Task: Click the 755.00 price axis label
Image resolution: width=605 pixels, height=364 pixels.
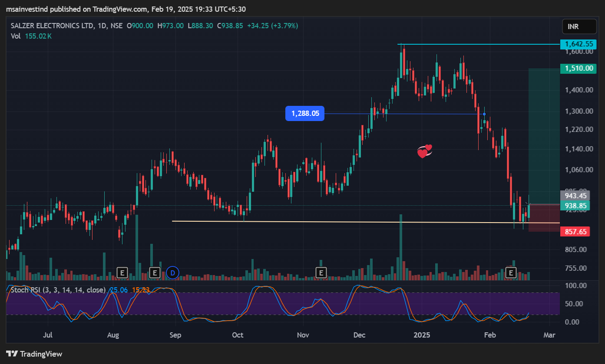Action: [576, 268]
